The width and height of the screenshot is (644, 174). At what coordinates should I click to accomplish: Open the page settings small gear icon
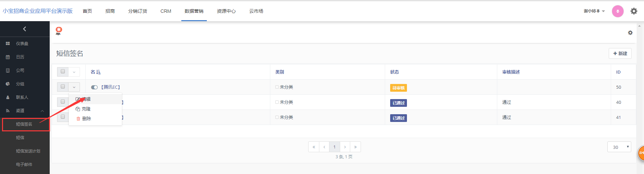pos(630,33)
